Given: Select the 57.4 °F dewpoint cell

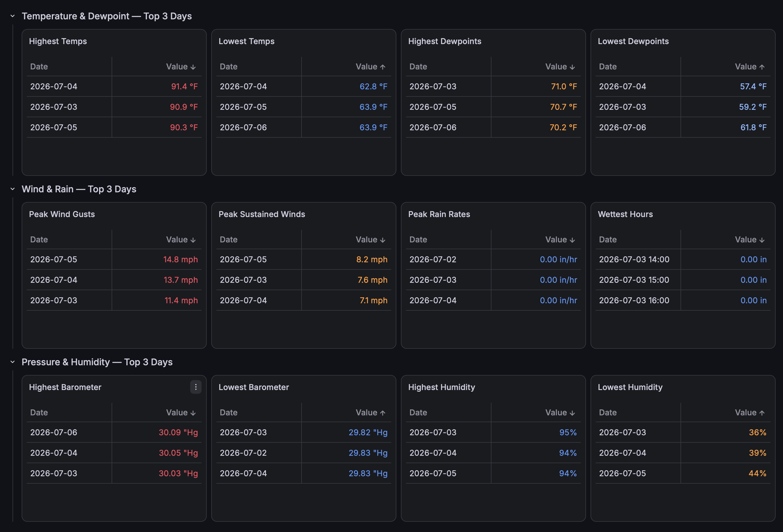Looking at the screenshot, I should point(726,86).
